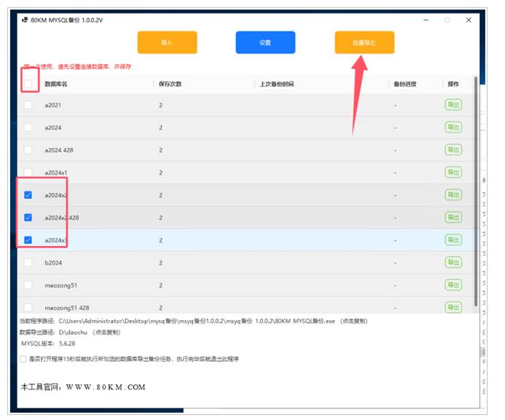Click 点击复制 next to the program path
This screenshot has height=420, width=505.
pos(354,321)
